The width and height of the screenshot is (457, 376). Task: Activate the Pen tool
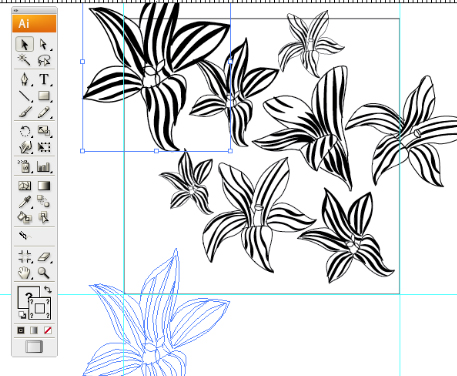click(x=25, y=79)
